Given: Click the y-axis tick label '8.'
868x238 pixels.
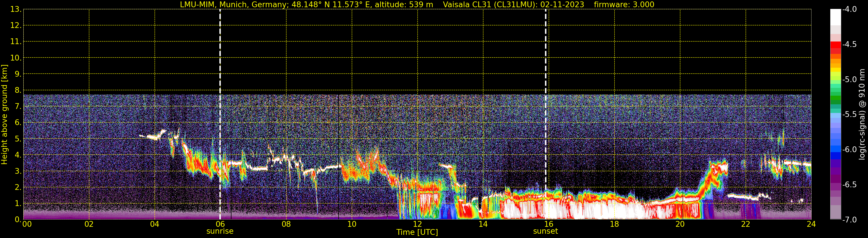Looking at the screenshot, I should (x=18, y=90).
